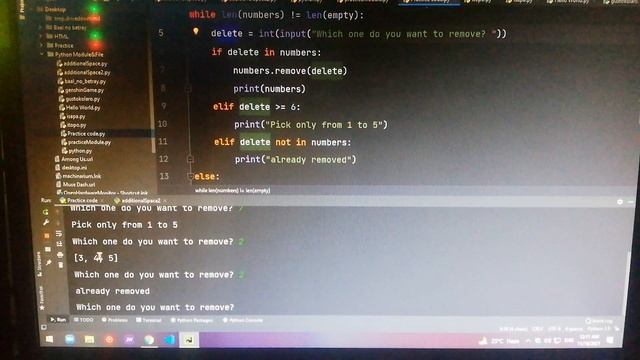
Task: Select Among Us.url file
Action: click(74, 159)
